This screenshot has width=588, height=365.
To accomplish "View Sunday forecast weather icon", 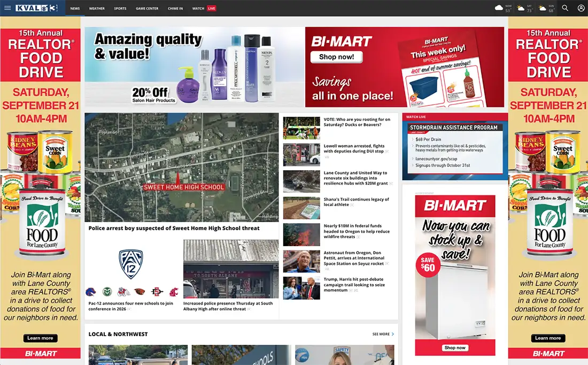I will pos(542,7).
